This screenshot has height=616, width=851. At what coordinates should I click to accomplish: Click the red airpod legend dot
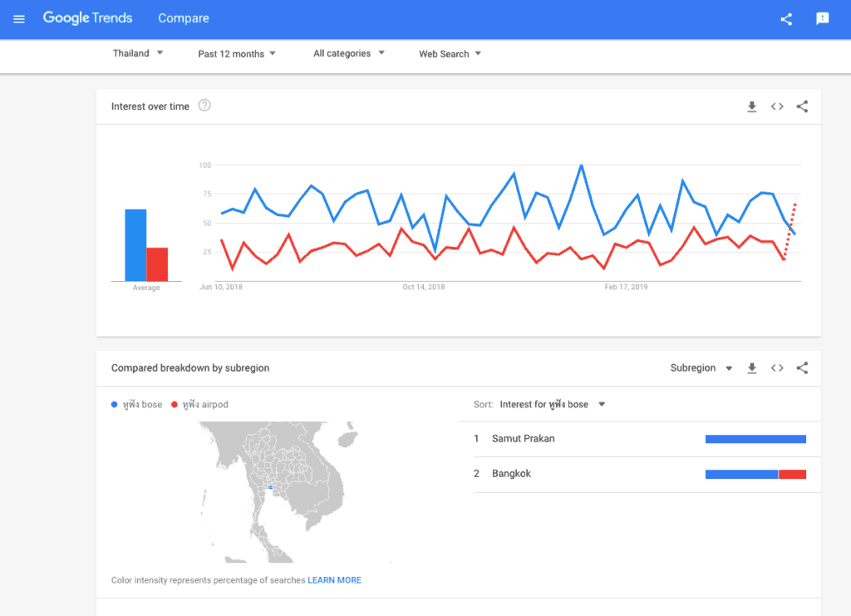(175, 404)
